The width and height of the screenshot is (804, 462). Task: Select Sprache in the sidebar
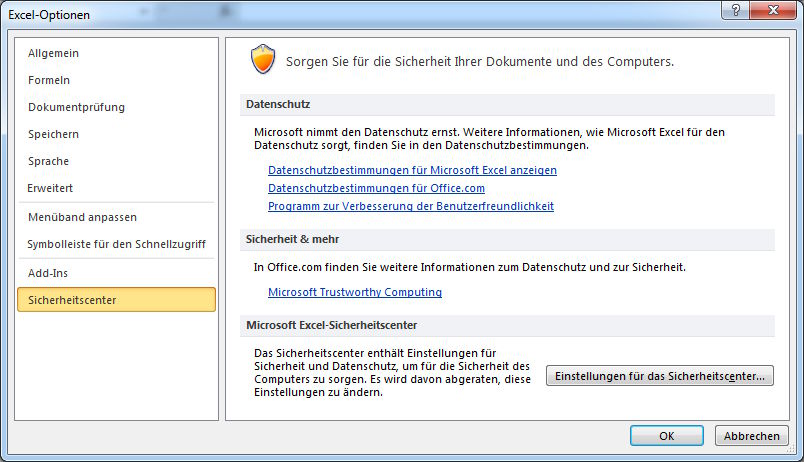tap(48, 161)
